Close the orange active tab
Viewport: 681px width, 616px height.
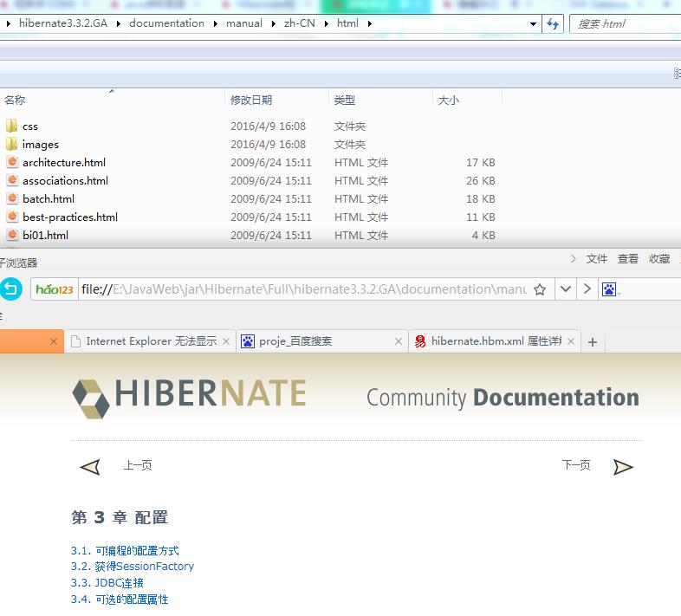[54, 341]
